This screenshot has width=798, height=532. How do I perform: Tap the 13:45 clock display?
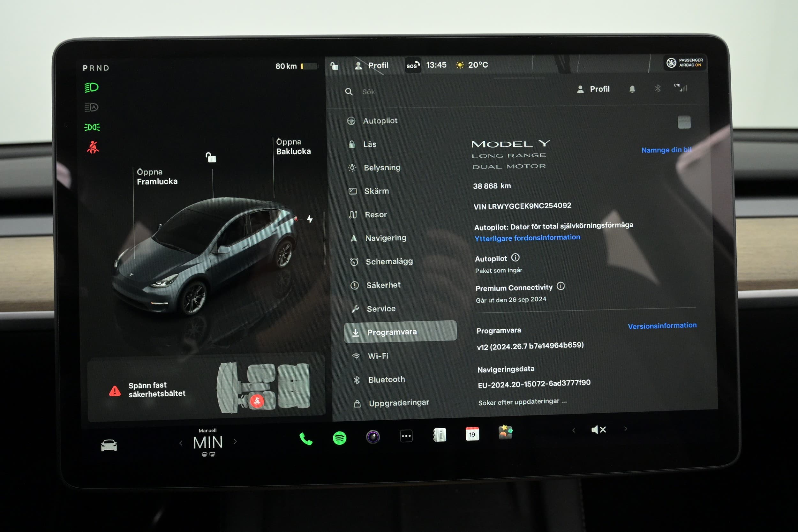436,65
